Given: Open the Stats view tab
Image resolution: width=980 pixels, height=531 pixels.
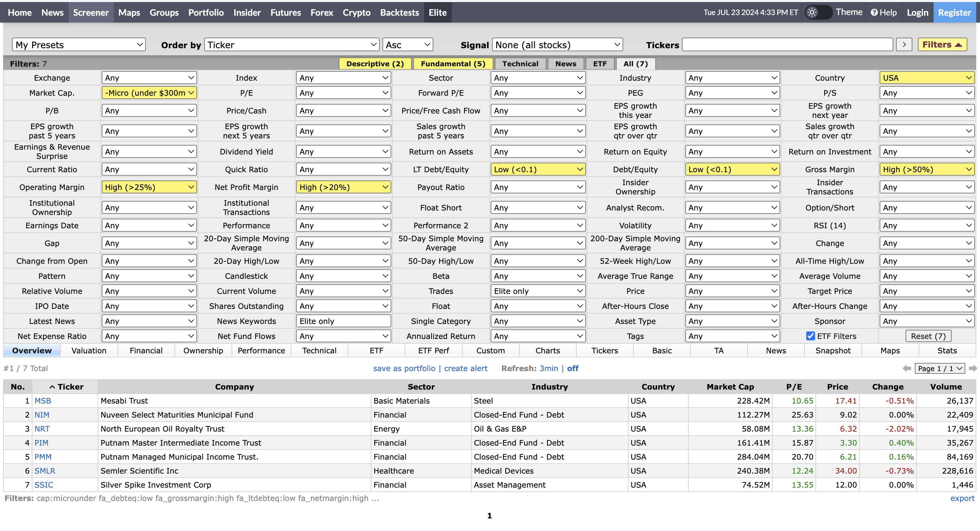Looking at the screenshot, I should 947,350.
